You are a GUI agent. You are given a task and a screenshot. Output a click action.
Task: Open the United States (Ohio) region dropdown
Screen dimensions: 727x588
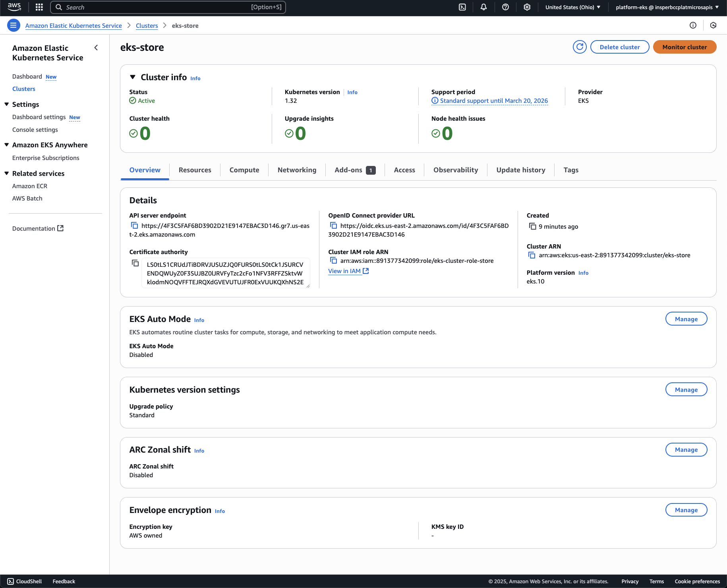(x=572, y=7)
